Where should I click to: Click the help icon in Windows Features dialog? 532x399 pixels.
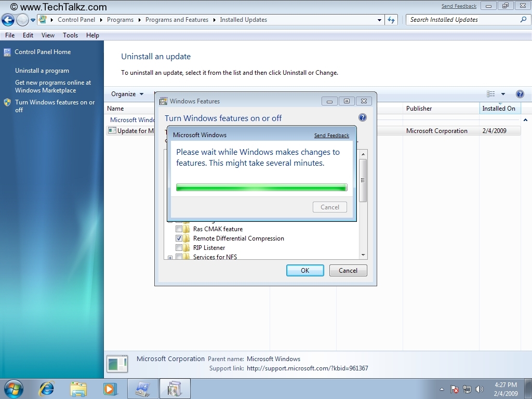[363, 118]
